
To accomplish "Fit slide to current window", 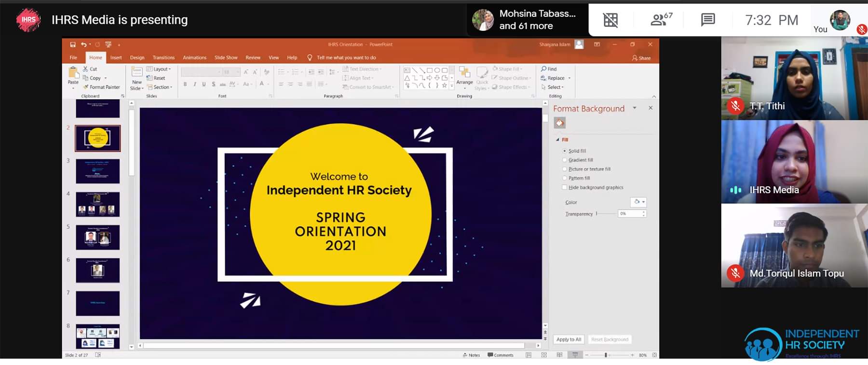I will click(x=654, y=355).
